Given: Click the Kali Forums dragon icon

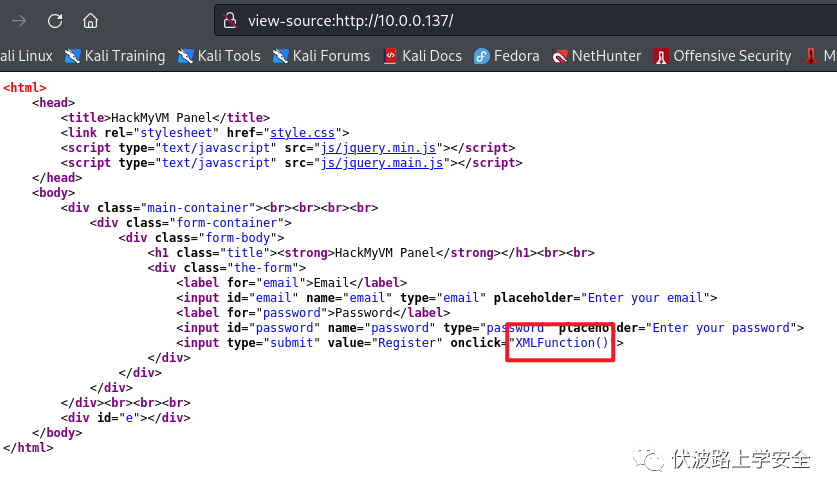Looking at the screenshot, I should pos(280,56).
